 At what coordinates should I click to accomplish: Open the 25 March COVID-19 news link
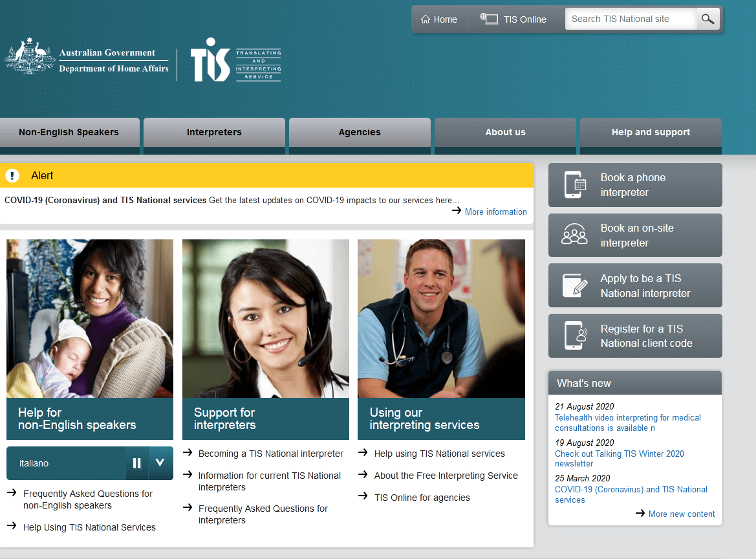(x=631, y=494)
